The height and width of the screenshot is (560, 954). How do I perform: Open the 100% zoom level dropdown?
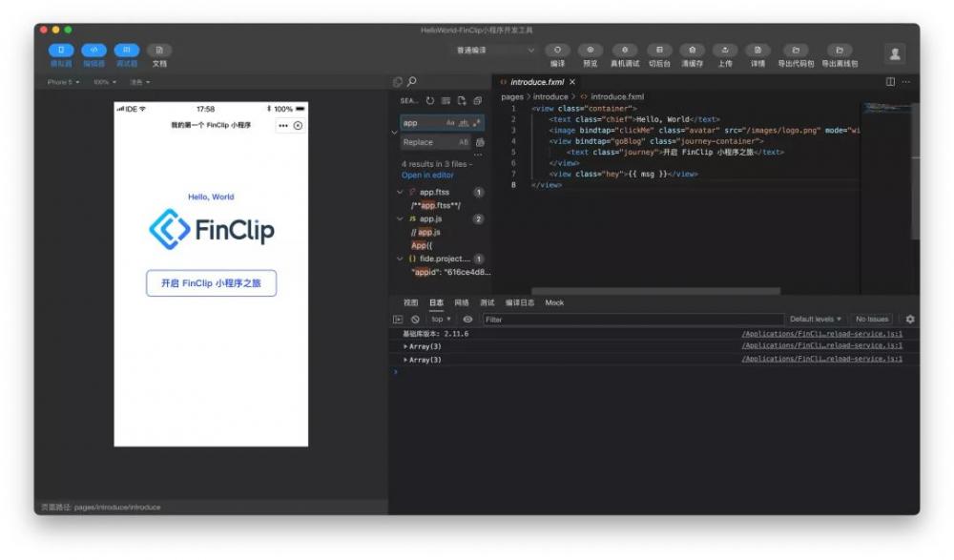coord(105,82)
